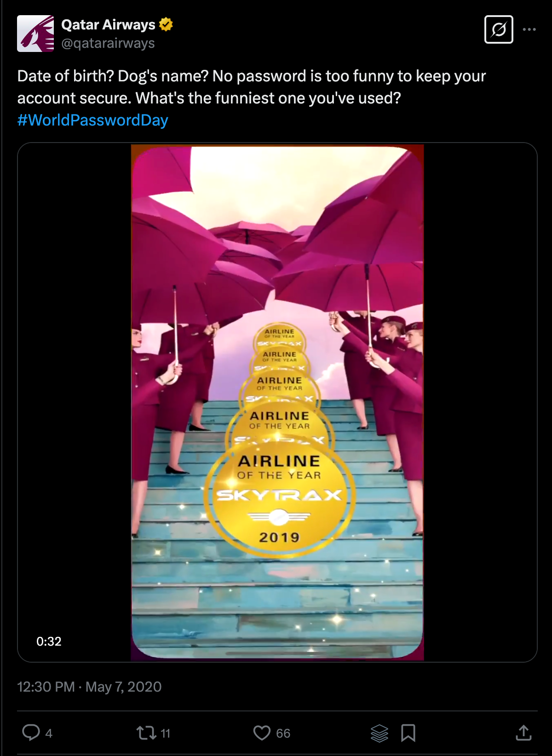Click the gold verified badge
552x756 pixels.
(166, 24)
